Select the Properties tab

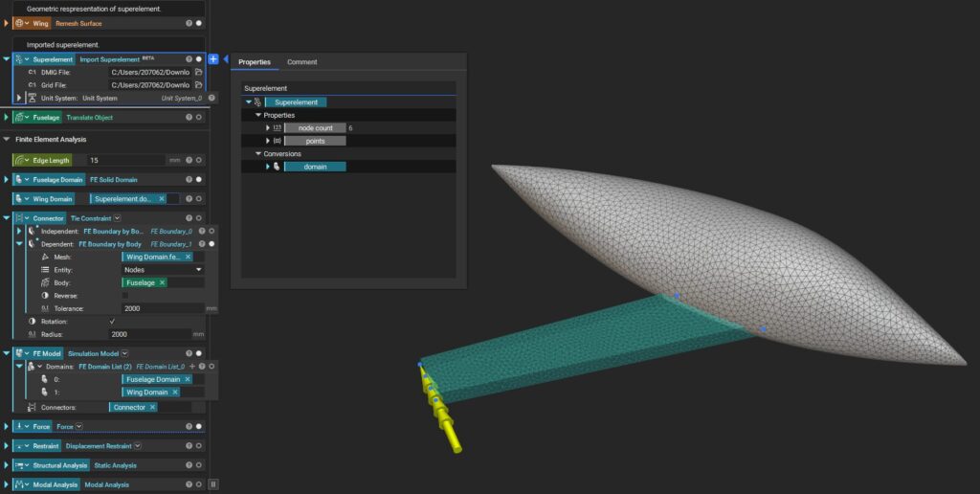(255, 62)
